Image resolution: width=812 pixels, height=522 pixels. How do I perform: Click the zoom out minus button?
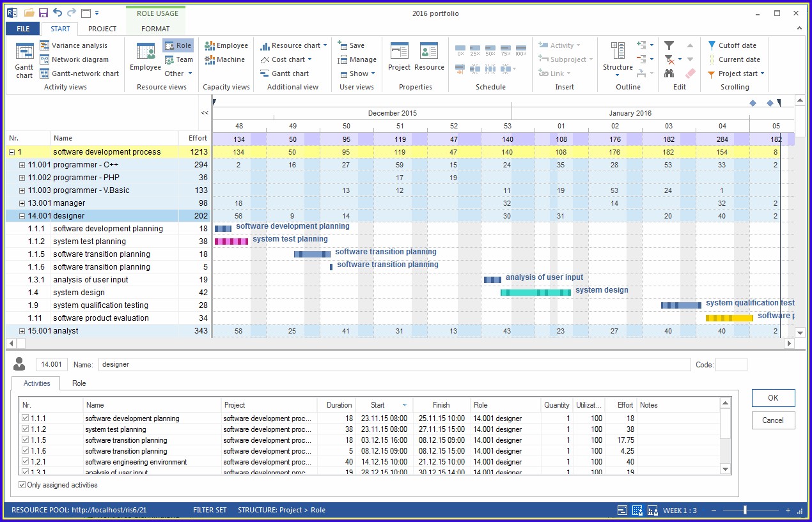pos(714,510)
